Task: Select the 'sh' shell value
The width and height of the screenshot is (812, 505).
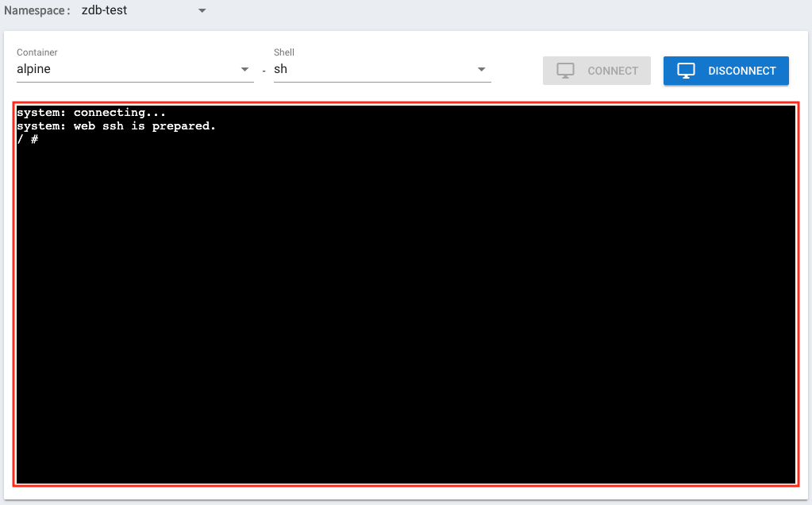Action: coord(281,69)
